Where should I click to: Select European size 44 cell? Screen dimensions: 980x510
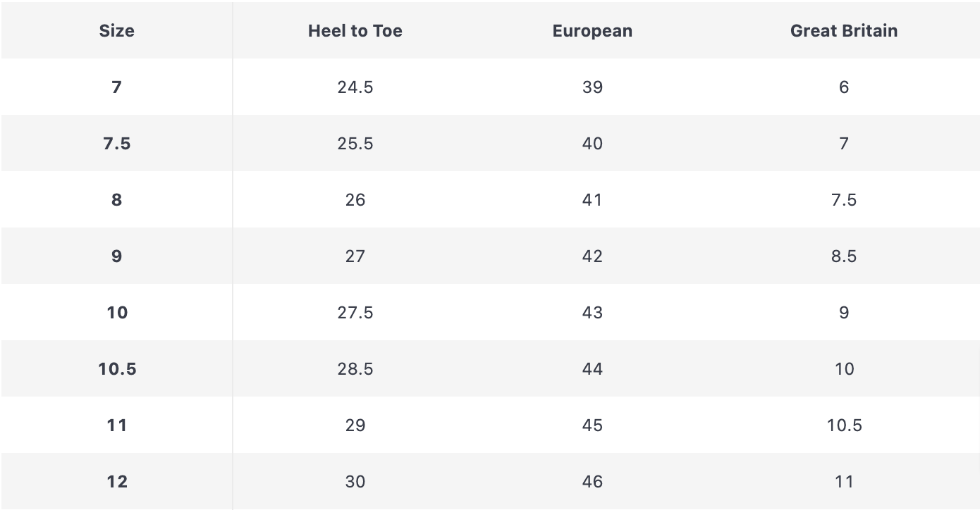[592, 369]
